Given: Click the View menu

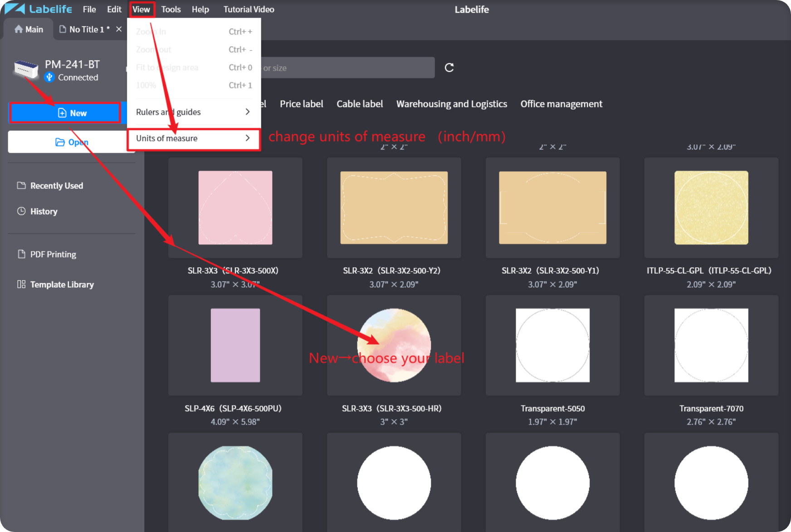Looking at the screenshot, I should pos(141,9).
